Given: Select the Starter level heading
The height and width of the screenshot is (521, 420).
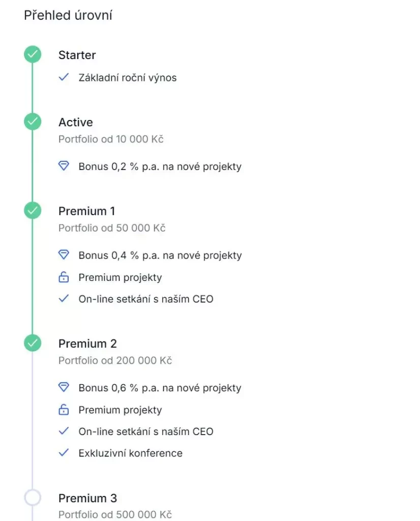Looking at the screenshot, I should [x=77, y=55].
